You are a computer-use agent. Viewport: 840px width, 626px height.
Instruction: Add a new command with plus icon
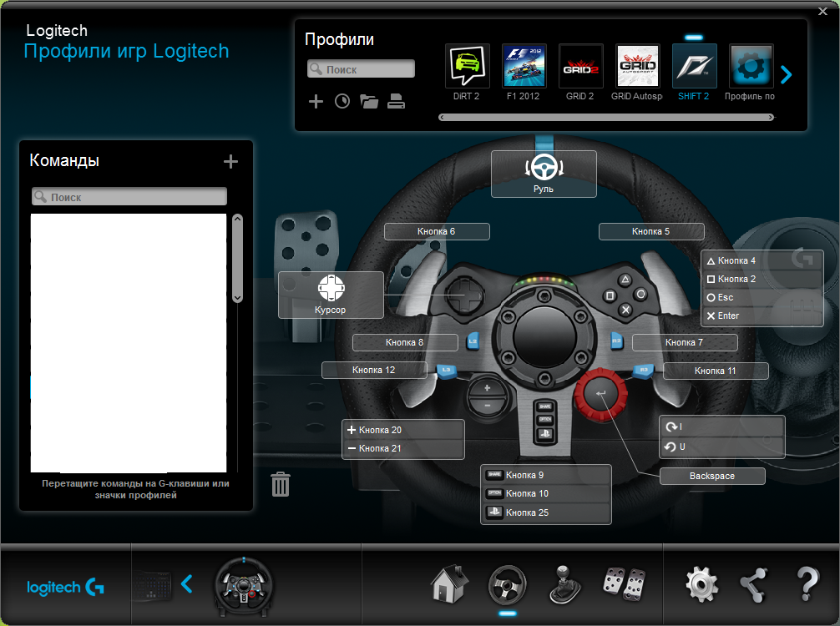pyautogui.click(x=230, y=161)
